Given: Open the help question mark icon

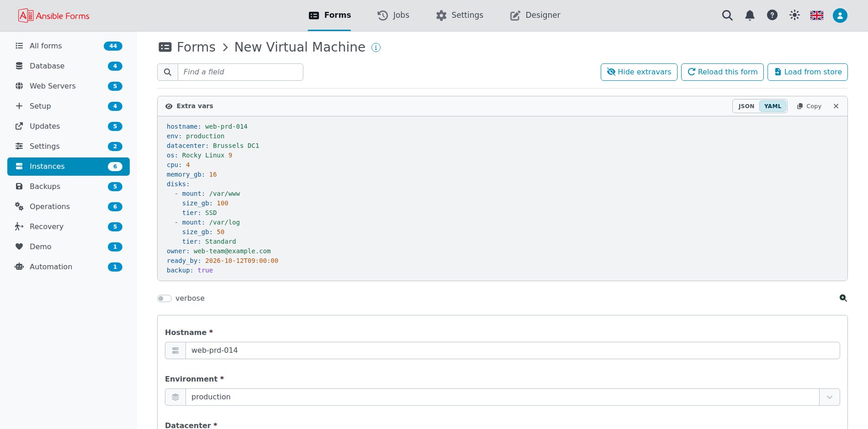Looking at the screenshot, I should 772,16.
